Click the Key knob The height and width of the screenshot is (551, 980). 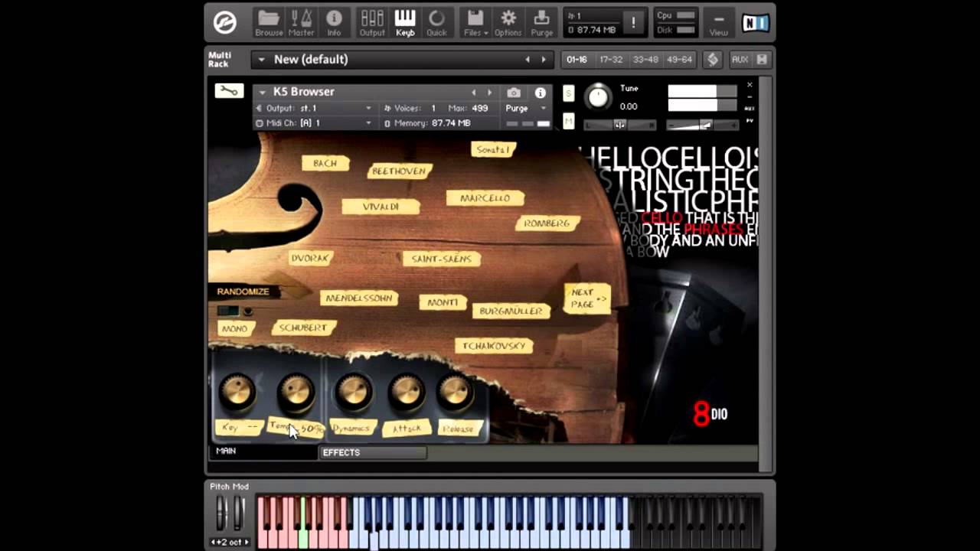click(x=237, y=391)
